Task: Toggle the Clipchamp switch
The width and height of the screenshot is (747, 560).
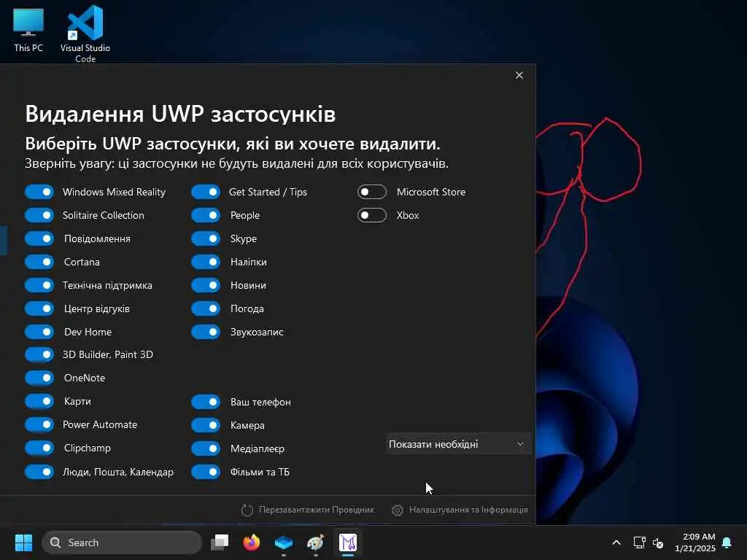Action: [39, 448]
